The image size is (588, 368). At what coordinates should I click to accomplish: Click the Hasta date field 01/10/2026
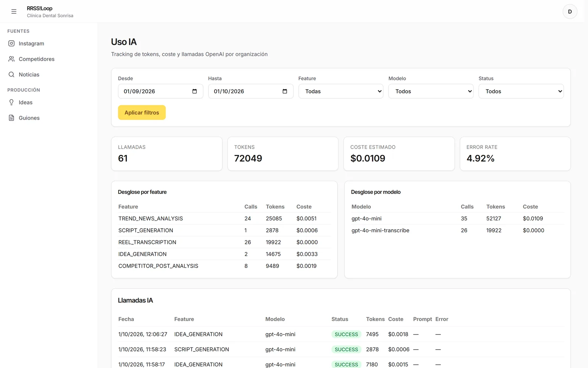(251, 91)
